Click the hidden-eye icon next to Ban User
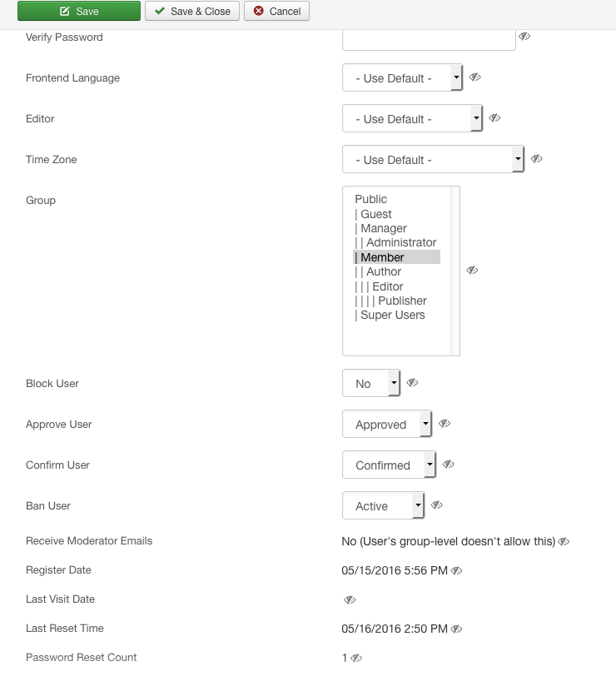This screenshot has width=616, height=676. (436, 505)
